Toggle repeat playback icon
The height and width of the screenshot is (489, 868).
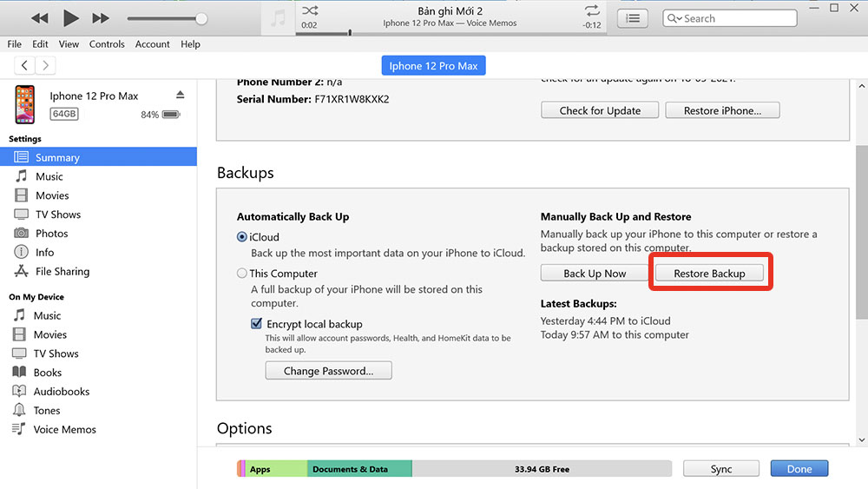pos(592,10)
